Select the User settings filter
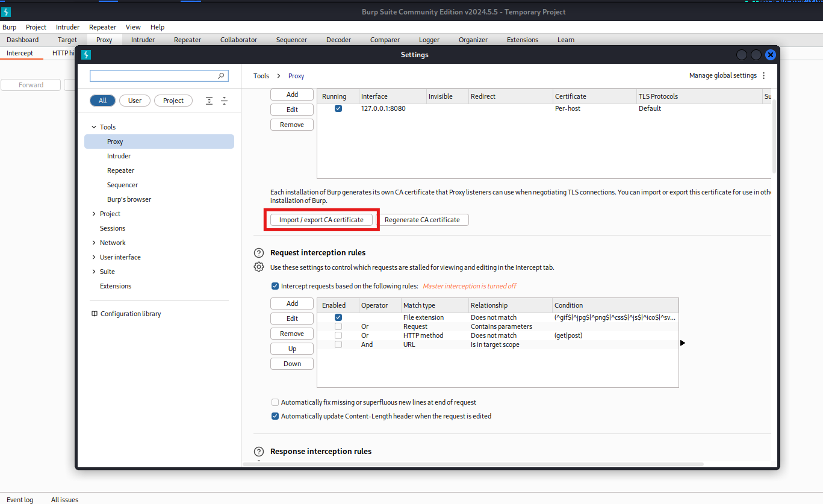The width and height of the screenshot is (823, 504). click(x=135, y=101)
